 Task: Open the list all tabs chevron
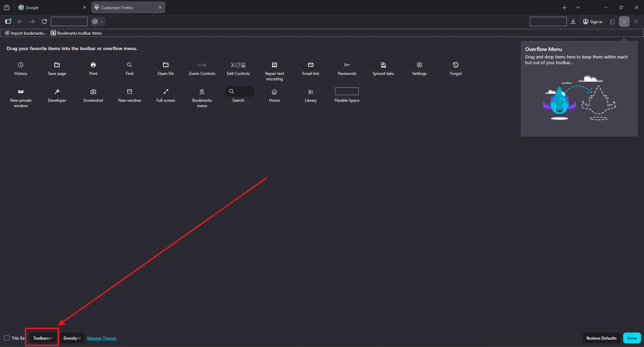(x=578, y=7)
